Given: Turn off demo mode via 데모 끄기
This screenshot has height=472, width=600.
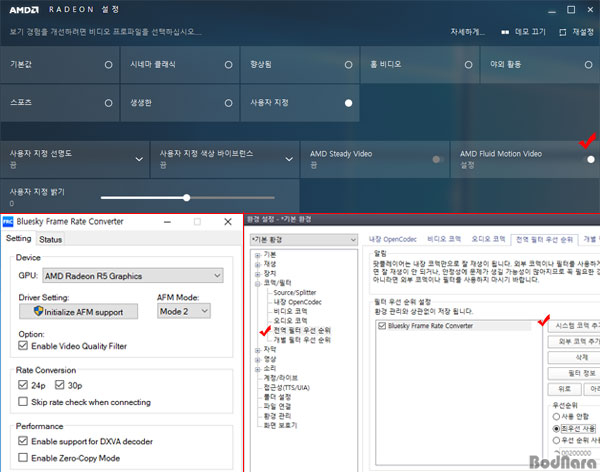Looking at the screenshot, I should point(523,32).
